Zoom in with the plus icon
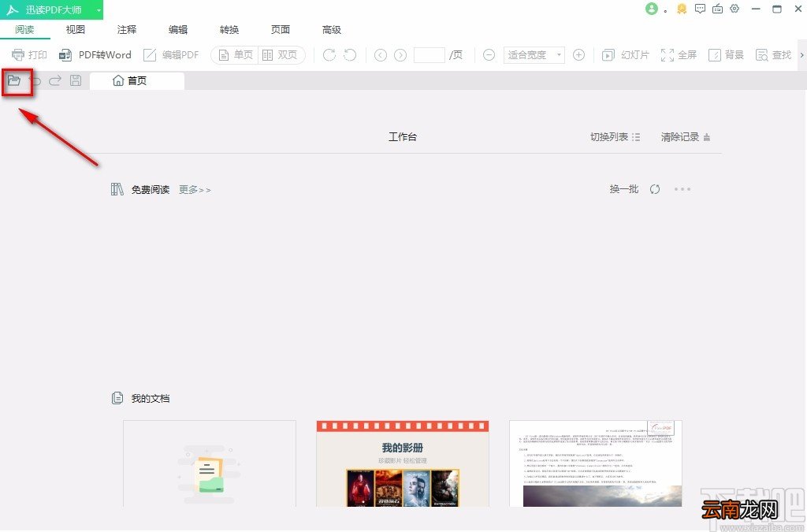 (578, 54)
